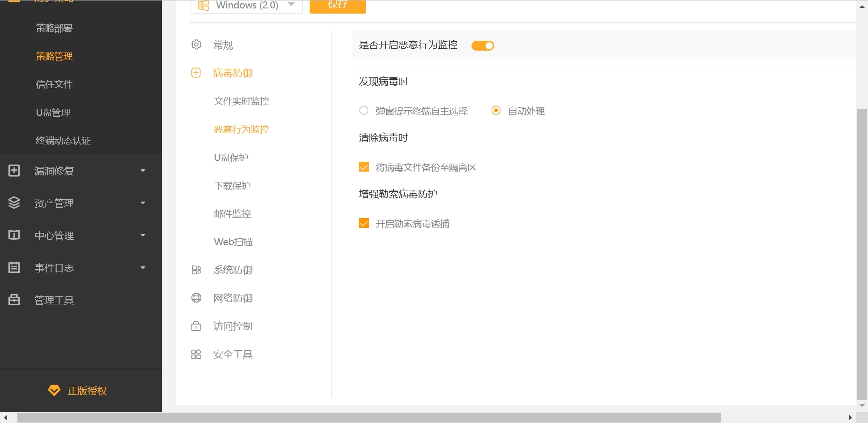Expand the 资产管理 menu arrow
The image size is (868, 423).
[143, 203]
